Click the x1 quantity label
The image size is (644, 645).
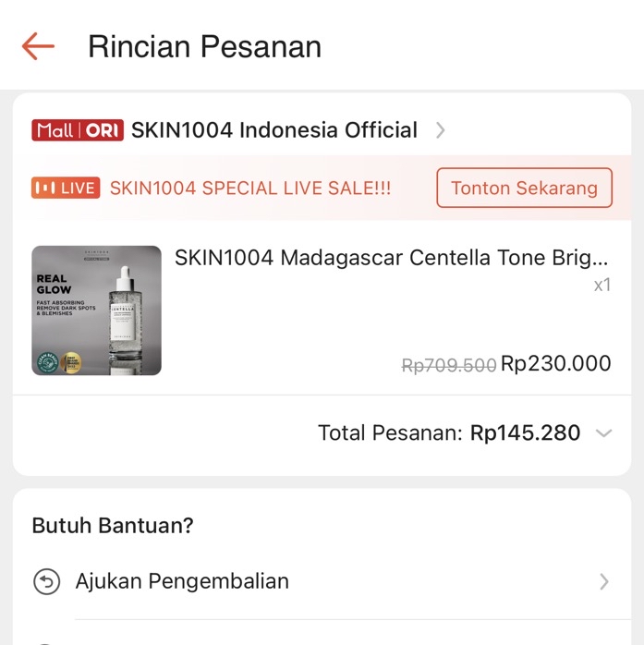point(601,286)
